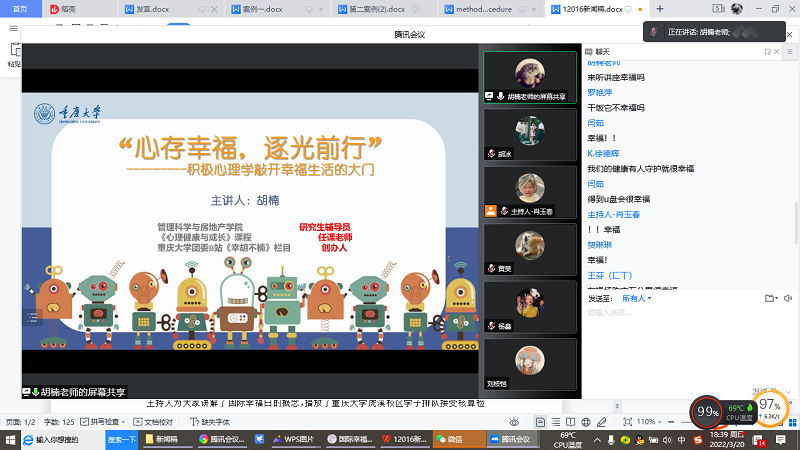Click system tray microphone icon
800x450 pixels.
coord(611,440)
